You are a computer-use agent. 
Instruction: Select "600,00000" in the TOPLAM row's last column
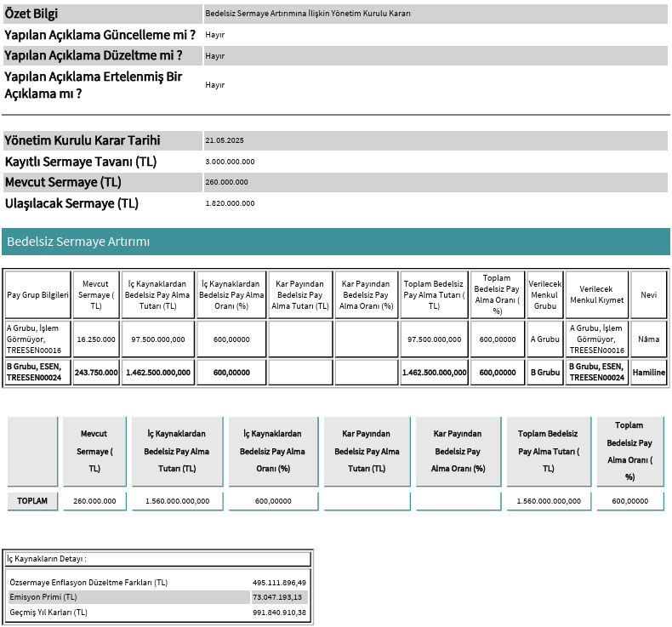pyautogui.click(x=630, y=501)
